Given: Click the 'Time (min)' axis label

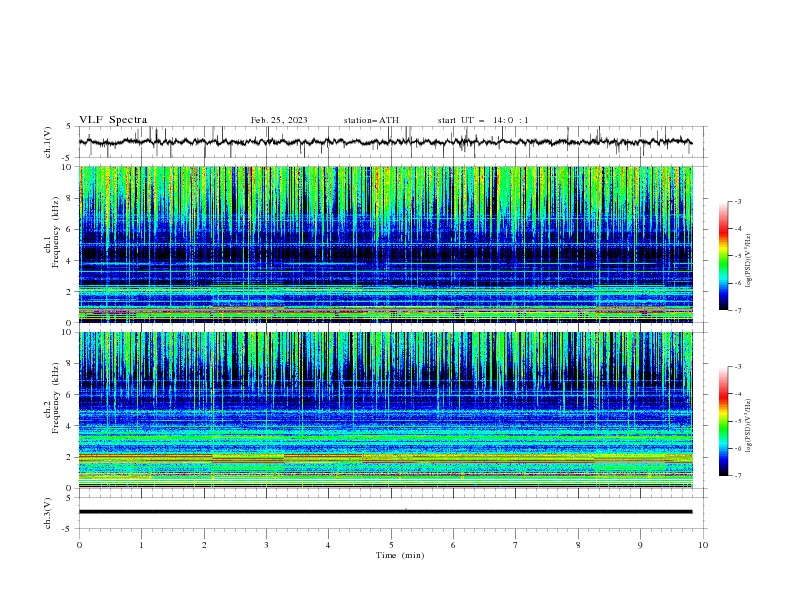Looking at the screenshot, I should pyautogui.click(x=400, y=555).
